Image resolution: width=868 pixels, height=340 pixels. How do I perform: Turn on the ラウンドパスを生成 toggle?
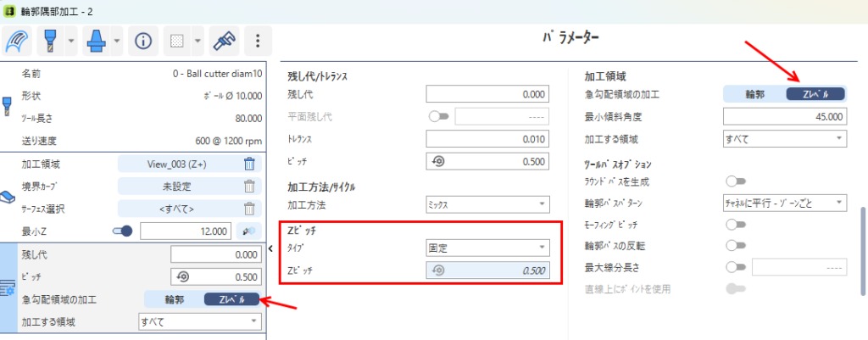tap(735, 181)
